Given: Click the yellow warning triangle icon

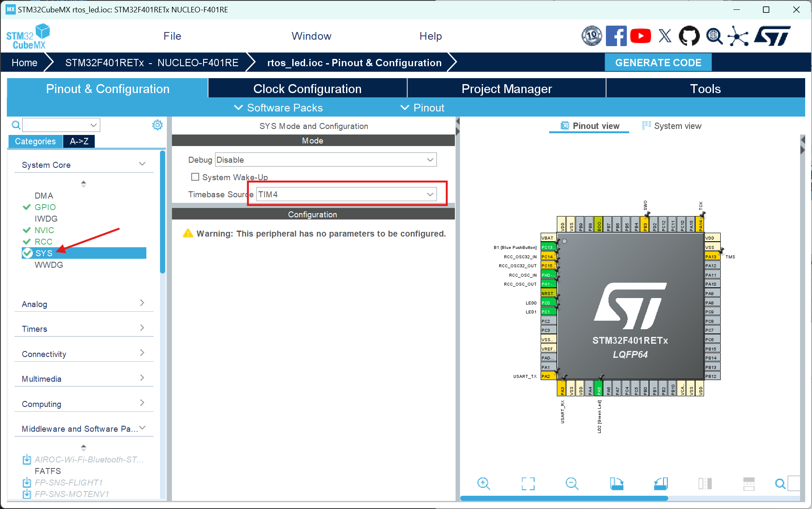Looking at the screenshot, I should [x=188, y=233].
